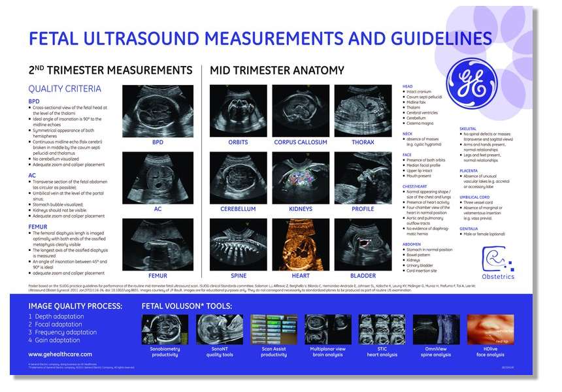Click the GE logo emblem

point(472,83)
